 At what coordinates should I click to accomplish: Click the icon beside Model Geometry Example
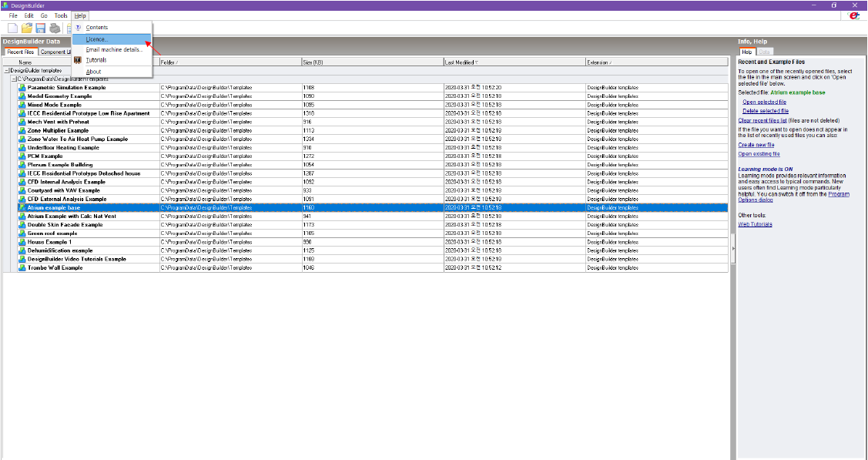[x=22, y=96]
